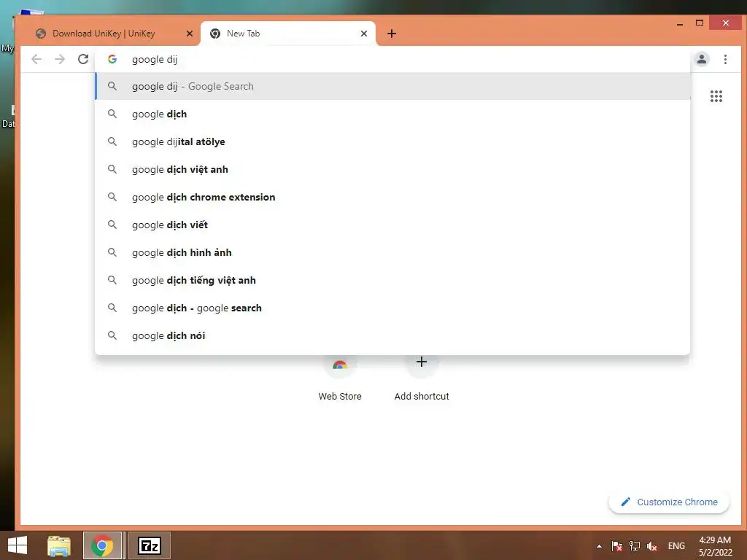Select the New Tab tab
The image size is (747, 560).
(281, 34)
